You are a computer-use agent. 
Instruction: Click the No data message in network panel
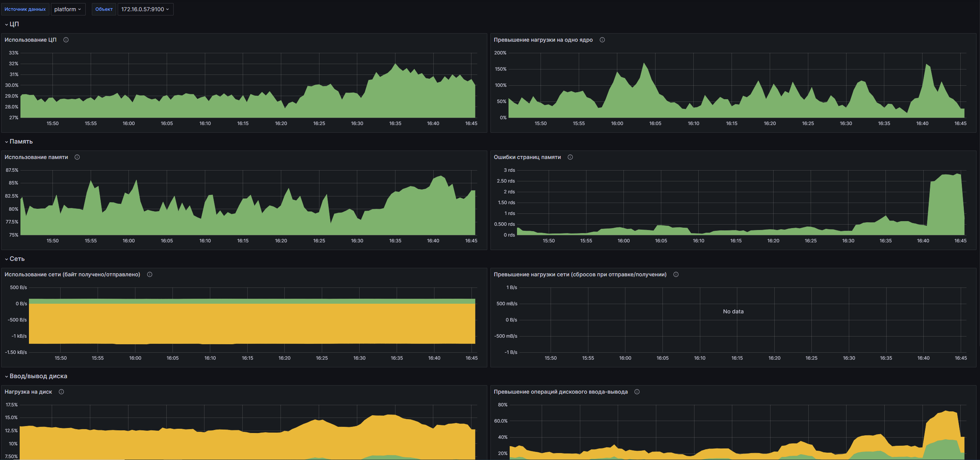[733, 311]
